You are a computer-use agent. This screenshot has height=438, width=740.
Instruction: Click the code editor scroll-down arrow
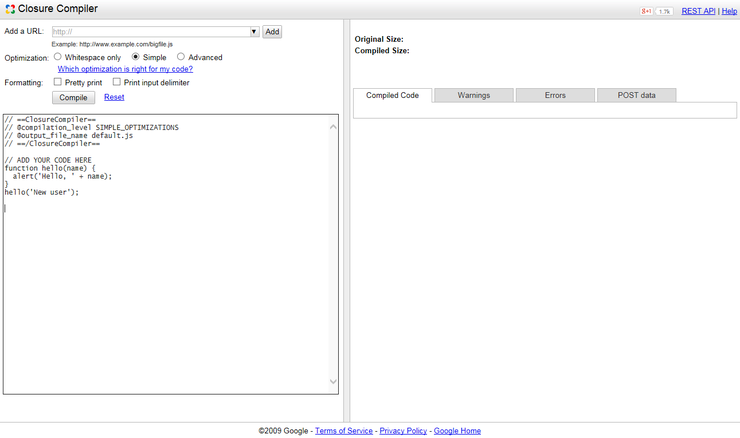point(333,382)
